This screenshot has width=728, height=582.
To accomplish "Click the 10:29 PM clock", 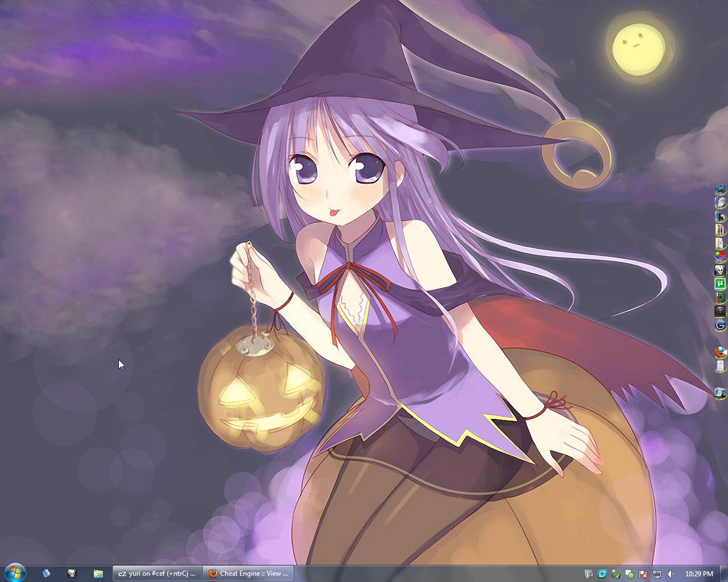I will [x=699, y=573].
